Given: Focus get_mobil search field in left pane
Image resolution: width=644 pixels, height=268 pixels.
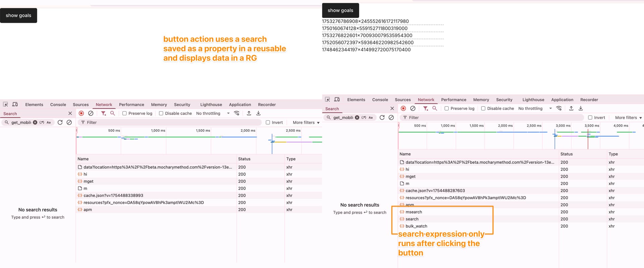Looking at the screenshot, I should point(21,122).
